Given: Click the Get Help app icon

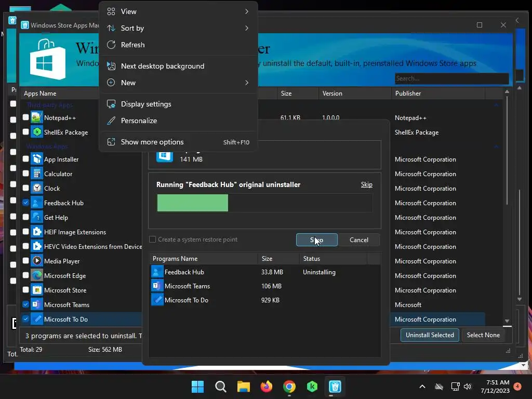Looking at the screenshot, I should pyautogui.click(x=37, y=217).
